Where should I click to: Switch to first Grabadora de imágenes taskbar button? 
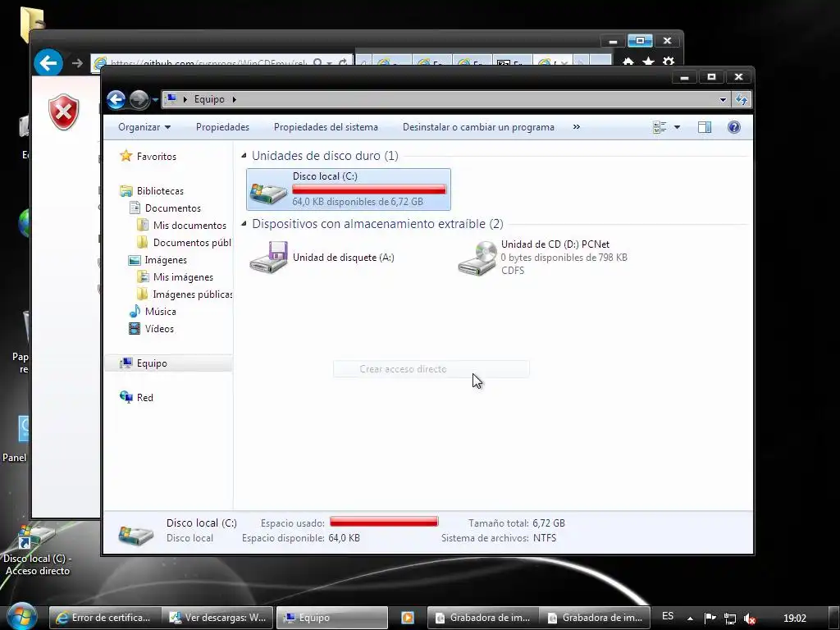click(x=483, y=618)
